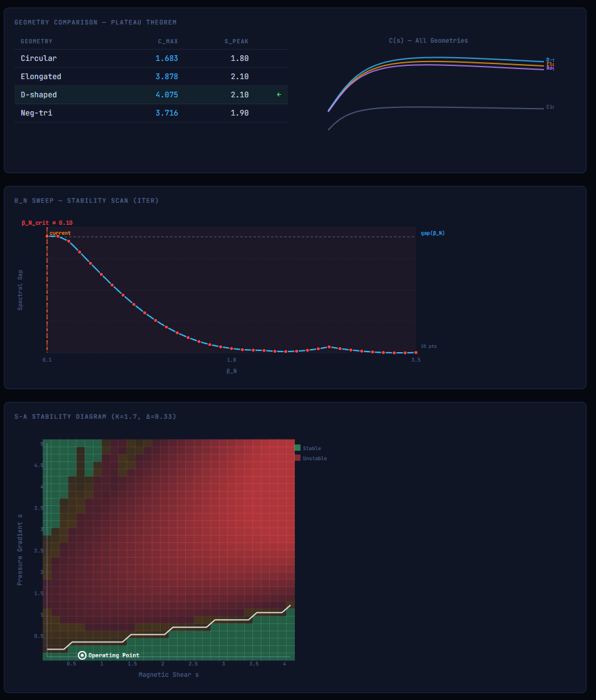
Task: Click the gap(β_N) series label
Action: tap(432, 233)
